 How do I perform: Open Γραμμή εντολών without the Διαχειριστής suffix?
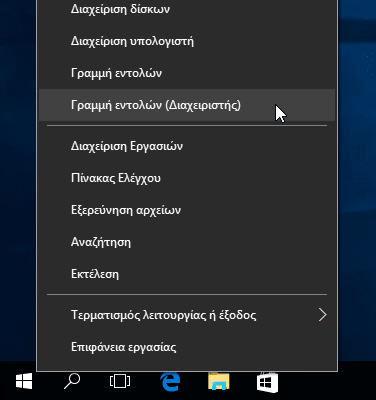tap(187, 73)
